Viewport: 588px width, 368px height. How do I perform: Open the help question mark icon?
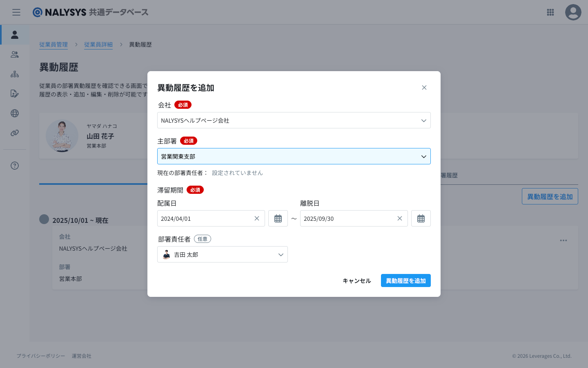tap(15, 166)
